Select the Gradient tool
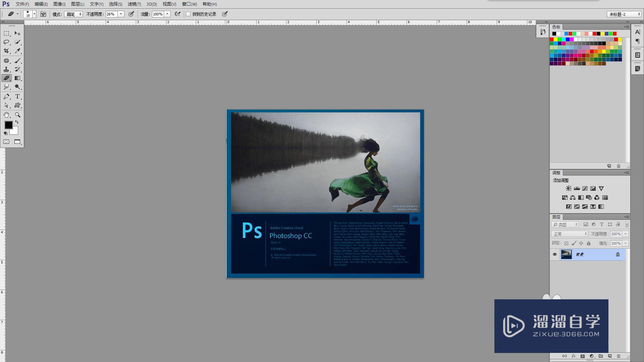The height and width of the screenshot is (362, 644). coord(17,78)
